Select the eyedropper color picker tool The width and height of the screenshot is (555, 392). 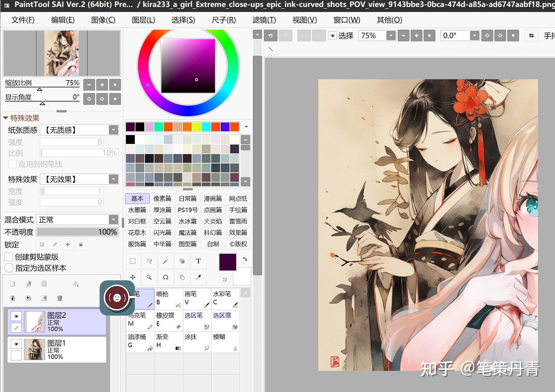point(198,277)
